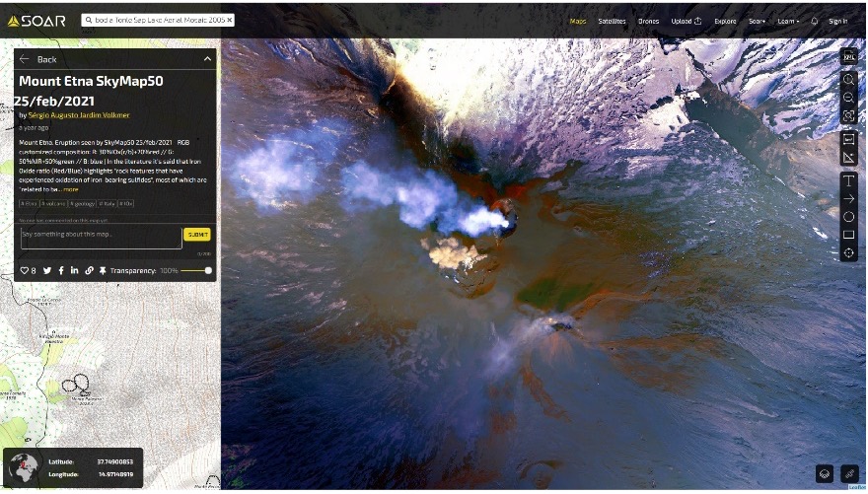868x494 pixels.
Task: Pin the map with the pushpin icon
Action: 103,270
